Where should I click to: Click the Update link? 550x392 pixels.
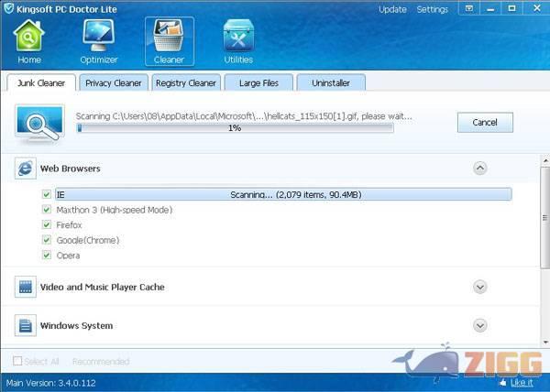click(x=392, y=9)
